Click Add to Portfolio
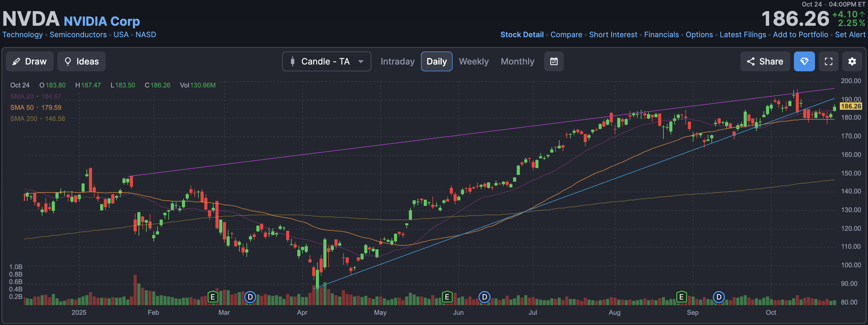Screen dimensions: 868x325 click(x=800, y=35)
